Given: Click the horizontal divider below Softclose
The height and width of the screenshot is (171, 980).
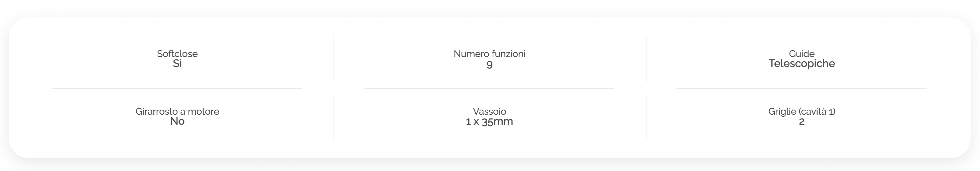Looking at the screenshot, I should point(177,88).
